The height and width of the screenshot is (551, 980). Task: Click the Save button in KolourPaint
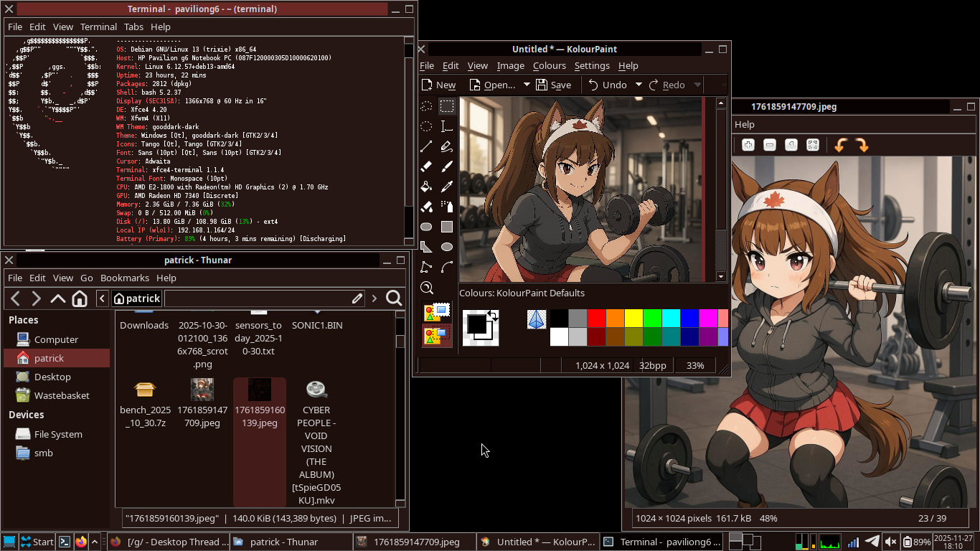(553, 85)
